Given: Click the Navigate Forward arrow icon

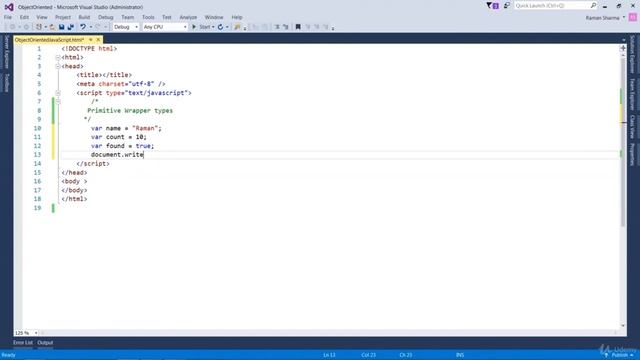Looking at the screenshot, I should coord(26,27).
